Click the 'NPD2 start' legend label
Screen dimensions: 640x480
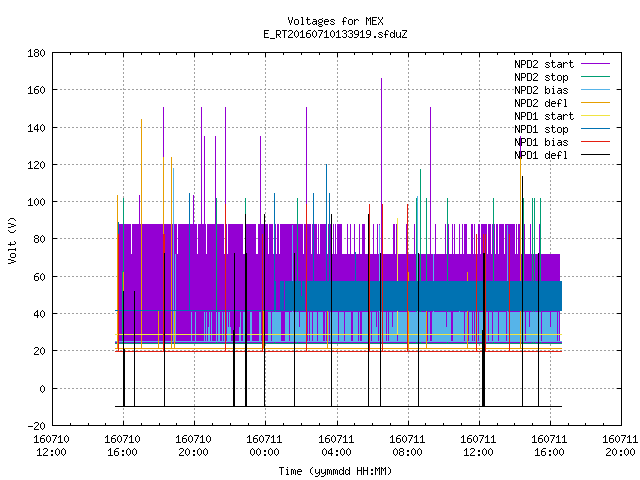544,64
